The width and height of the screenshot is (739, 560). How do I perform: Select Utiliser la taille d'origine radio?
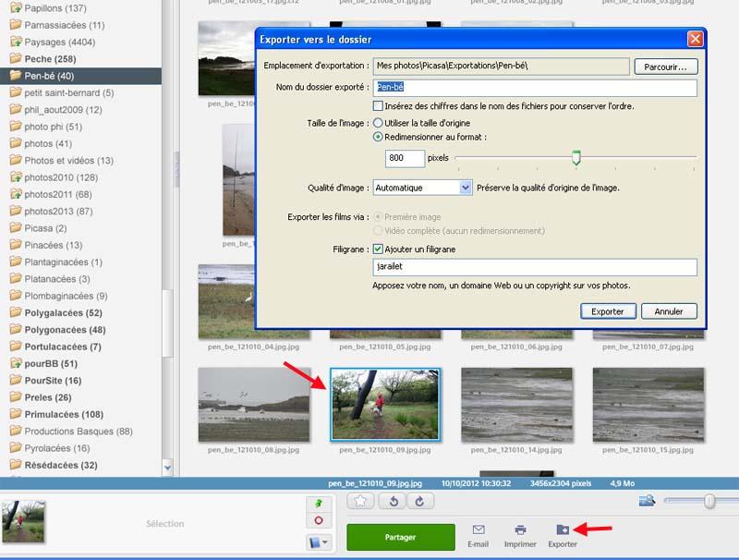[378, 123]
